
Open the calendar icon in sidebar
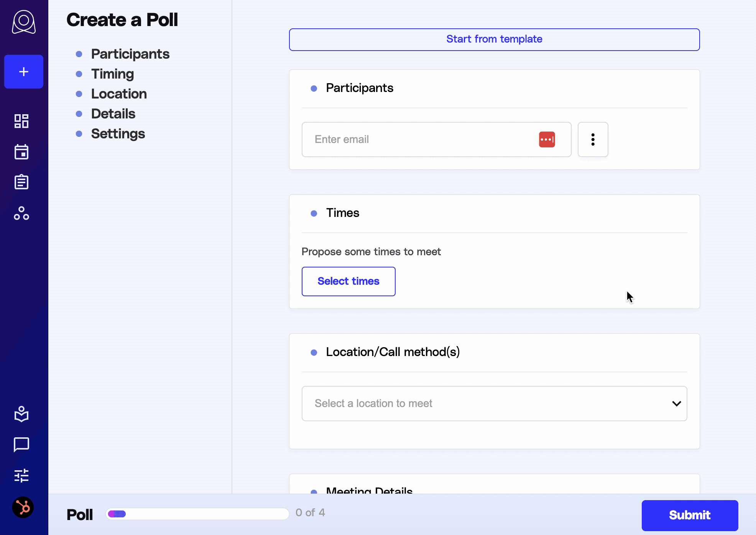(21, 152)
